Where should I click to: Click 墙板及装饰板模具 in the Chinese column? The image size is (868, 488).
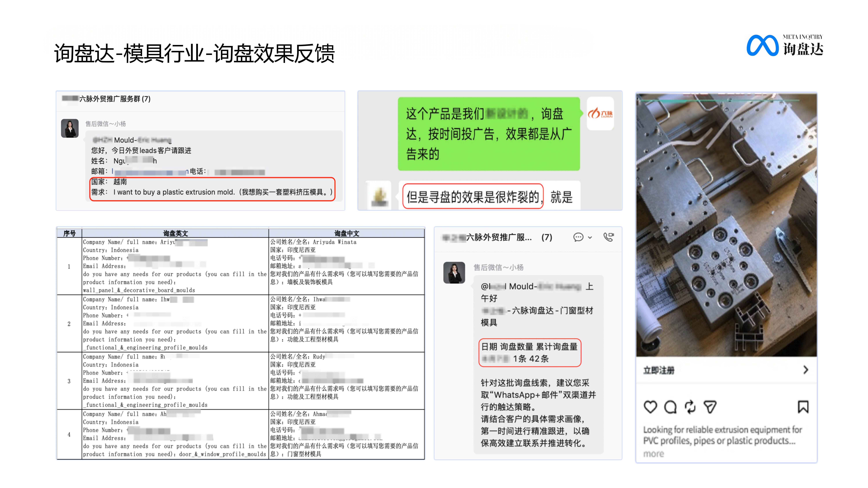(x=310, y=282)
